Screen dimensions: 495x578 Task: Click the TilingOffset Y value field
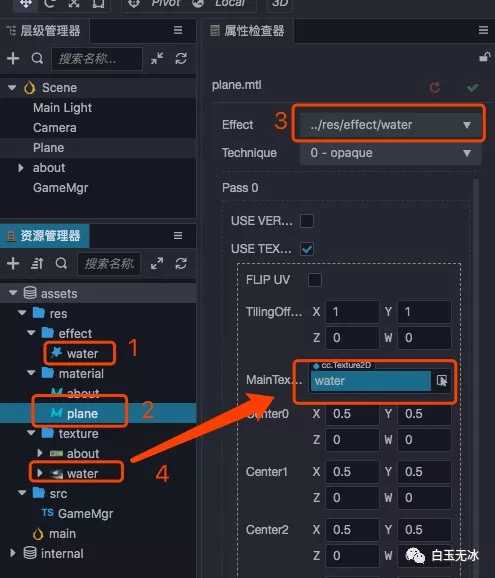pos(424,312)
